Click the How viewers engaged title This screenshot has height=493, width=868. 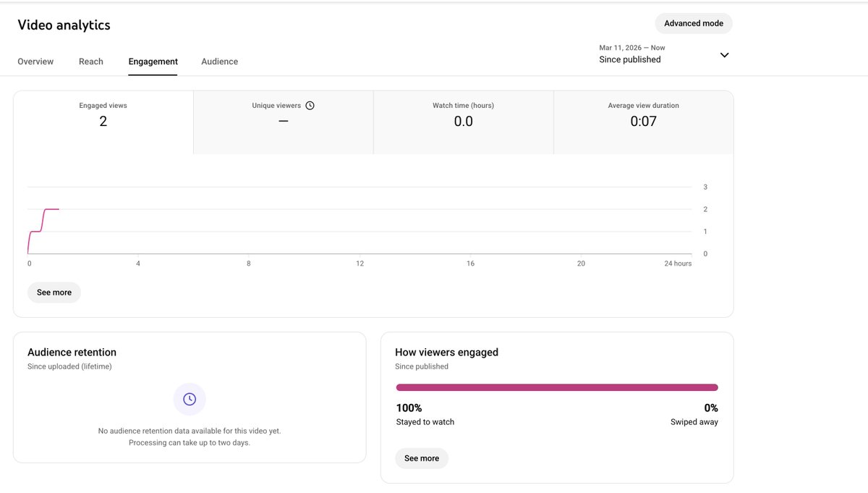point(446,353)
